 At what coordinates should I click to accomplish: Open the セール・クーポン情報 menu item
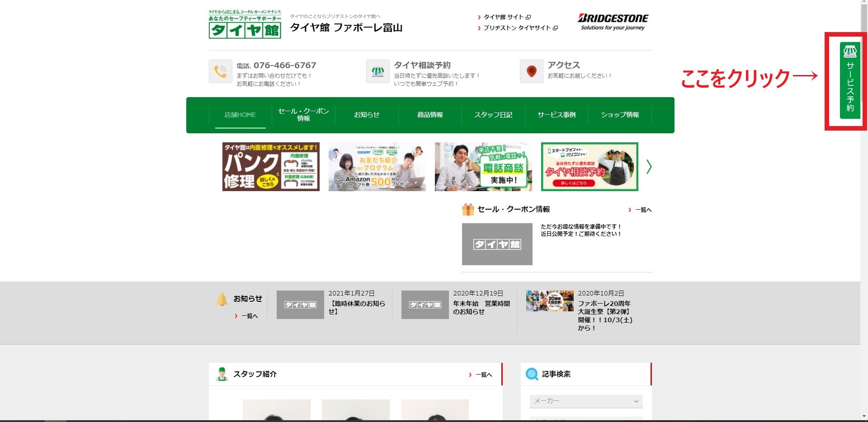click(x=303, y=115)
